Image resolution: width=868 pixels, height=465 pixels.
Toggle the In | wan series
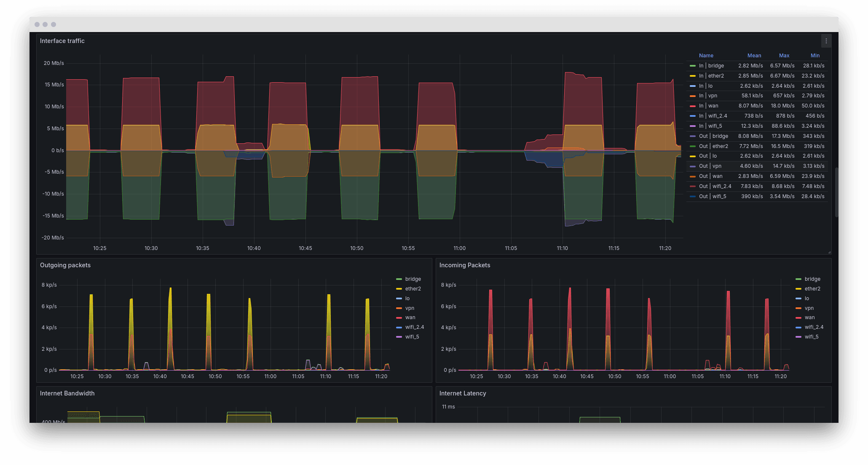coord(709,106)
